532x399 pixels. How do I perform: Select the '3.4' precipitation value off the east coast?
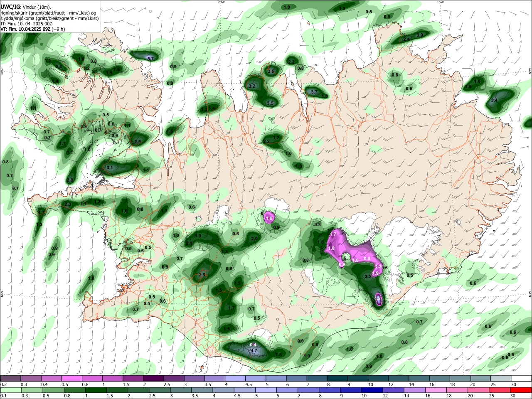pos(494,101)
